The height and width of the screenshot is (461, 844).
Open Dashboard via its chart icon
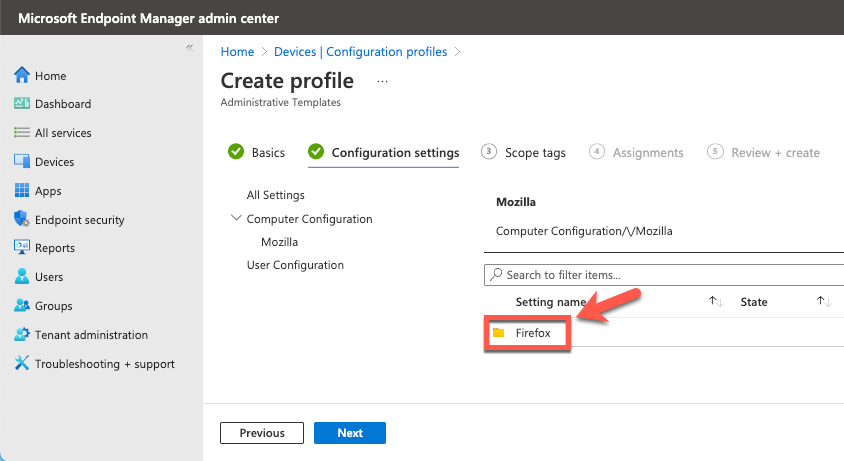(22, 103)
